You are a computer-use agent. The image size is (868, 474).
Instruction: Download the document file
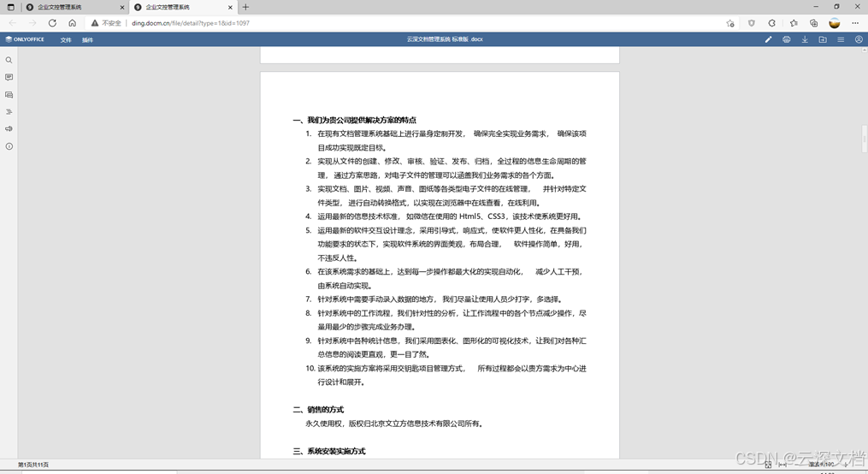[805, 39]
